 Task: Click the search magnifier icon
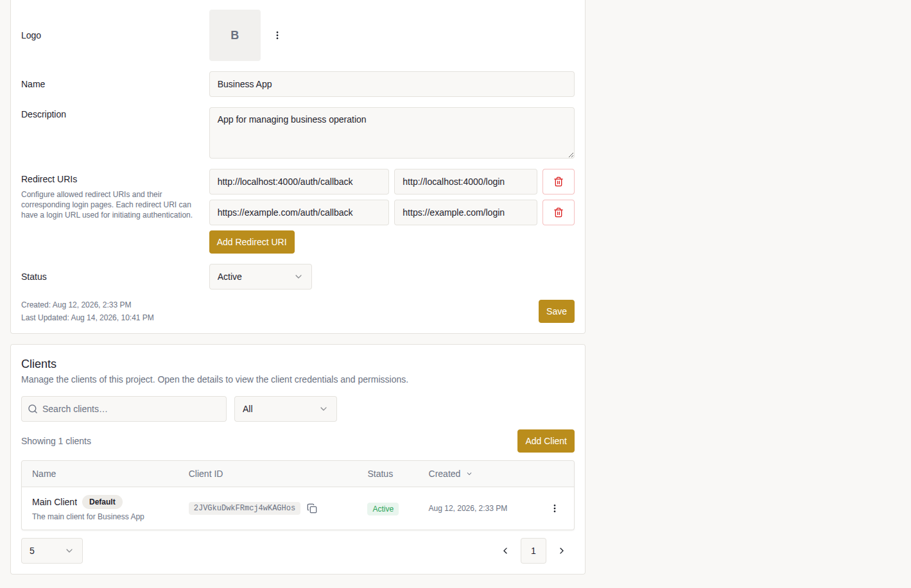coord(33,409)
